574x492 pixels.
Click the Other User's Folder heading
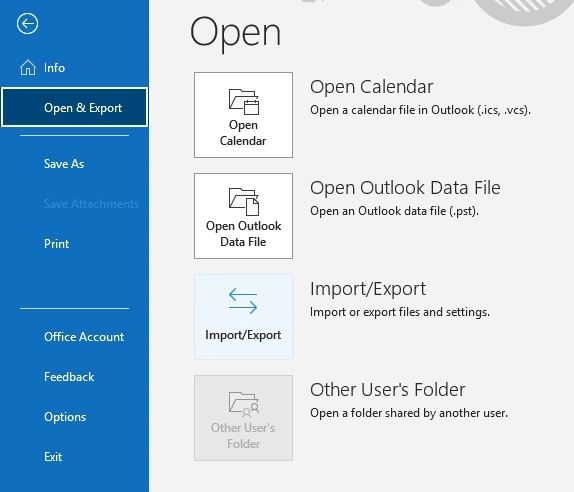point(388,390)
